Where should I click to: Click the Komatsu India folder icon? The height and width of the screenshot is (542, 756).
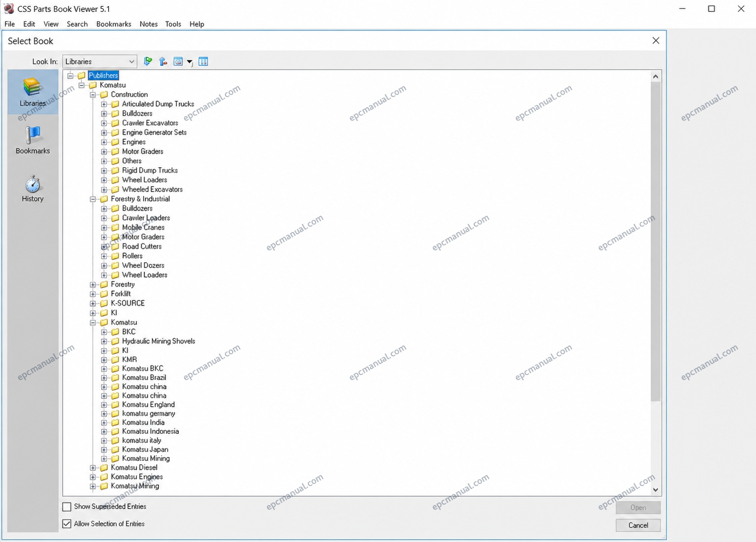click(115, 422)
